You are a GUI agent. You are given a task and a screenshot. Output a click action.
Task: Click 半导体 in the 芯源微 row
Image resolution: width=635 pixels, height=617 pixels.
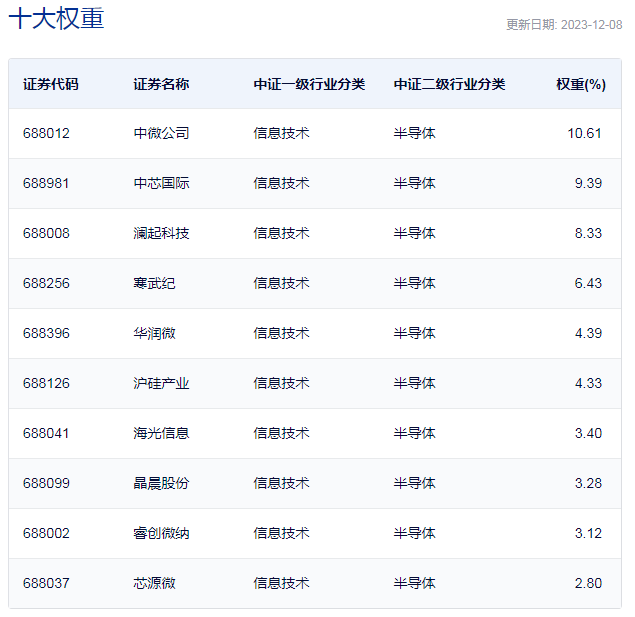(x=415, y=583)
